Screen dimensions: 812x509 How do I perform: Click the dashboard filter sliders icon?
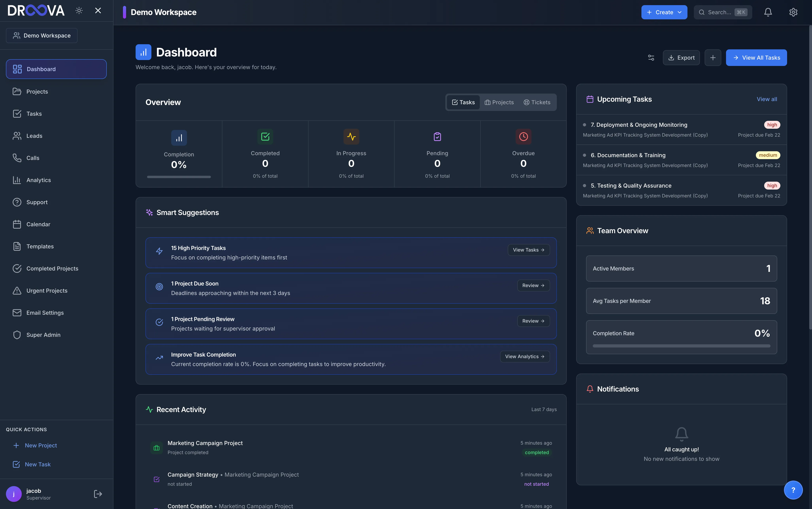tap(651, 58)
